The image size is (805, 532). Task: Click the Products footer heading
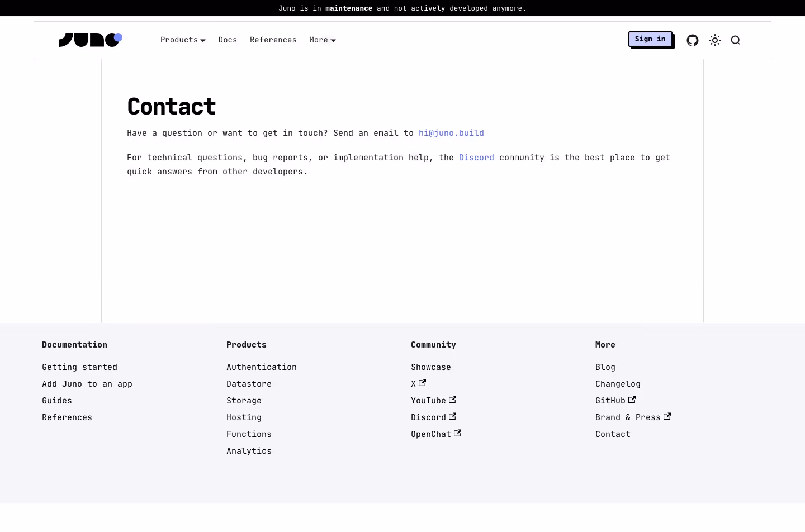point(247,345)
